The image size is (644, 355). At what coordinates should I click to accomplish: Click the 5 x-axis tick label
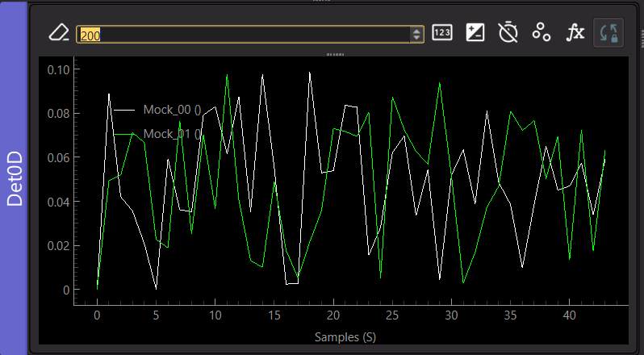click(x=156, y=316)
